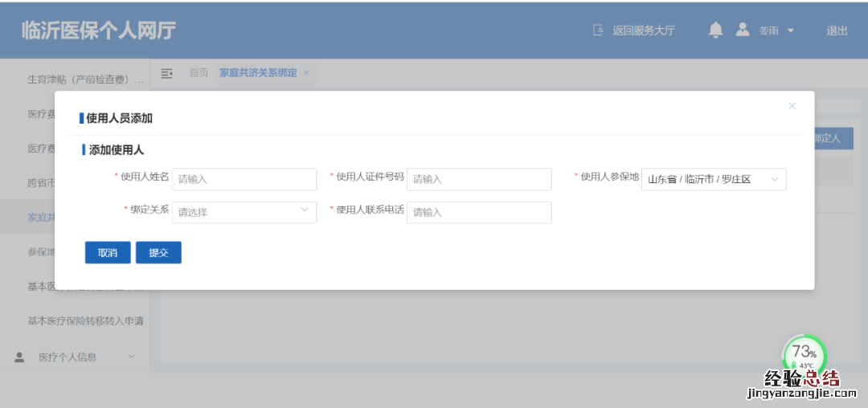This screenshot has height=408, width=868.
Task: Click the 73% green circular widget
Action: click(x=804, y=353)
